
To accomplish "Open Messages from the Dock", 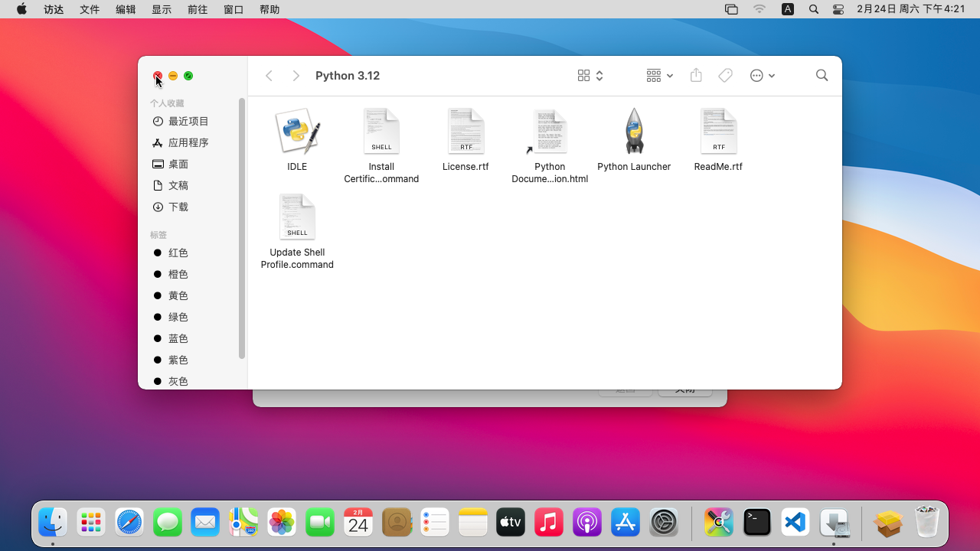I will pyautogui.click(x=168, y=523).
